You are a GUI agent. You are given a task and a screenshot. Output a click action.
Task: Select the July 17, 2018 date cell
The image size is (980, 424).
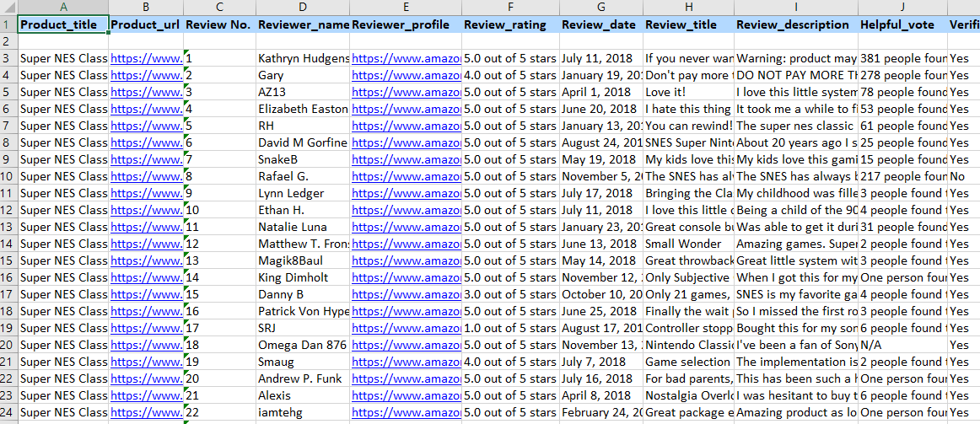(x=601, y=193)
